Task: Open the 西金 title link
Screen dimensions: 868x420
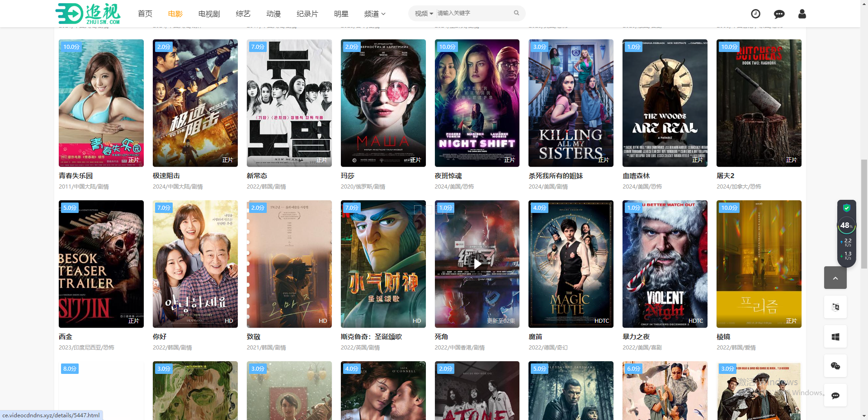Action: (66, 337)
